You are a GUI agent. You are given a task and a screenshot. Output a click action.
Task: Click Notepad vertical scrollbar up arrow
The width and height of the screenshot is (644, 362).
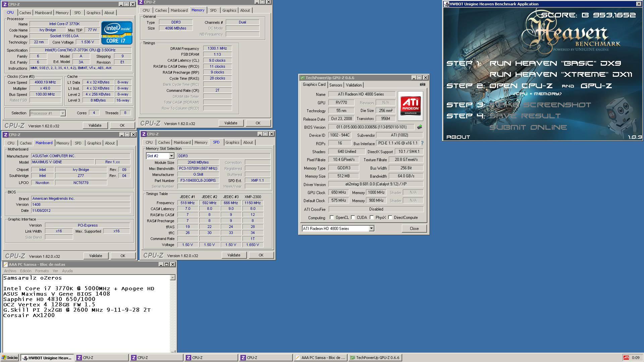tap(173, 278)
